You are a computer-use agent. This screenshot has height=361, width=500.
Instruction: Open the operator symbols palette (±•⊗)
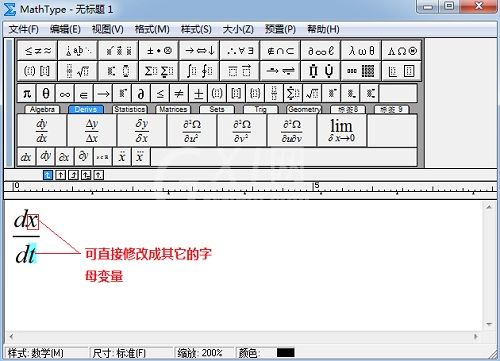tap(159, 51)
